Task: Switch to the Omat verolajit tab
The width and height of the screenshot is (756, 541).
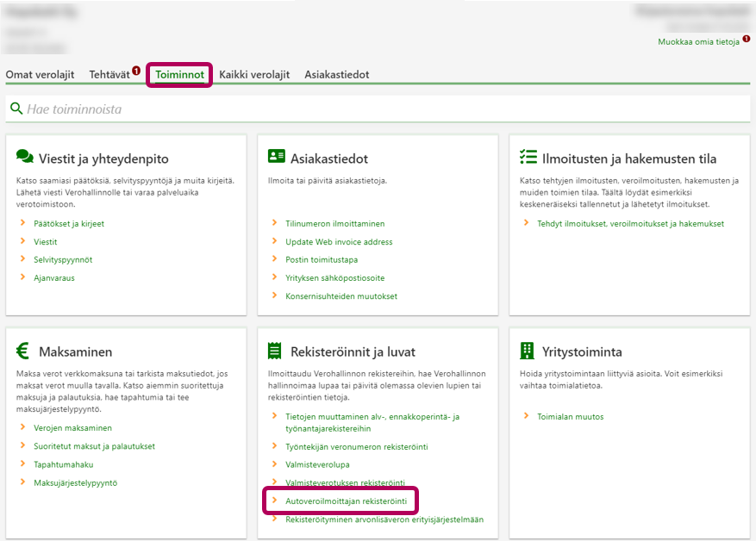Action: pyautogui.click(x=41, y=75)
